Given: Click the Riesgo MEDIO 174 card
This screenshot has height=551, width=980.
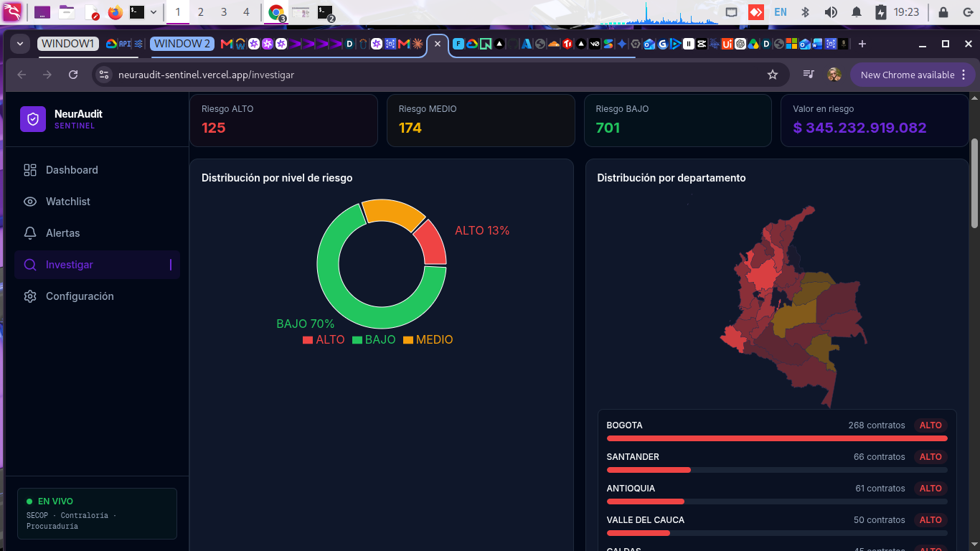Looking at the screenshot, I should [481, 121].
